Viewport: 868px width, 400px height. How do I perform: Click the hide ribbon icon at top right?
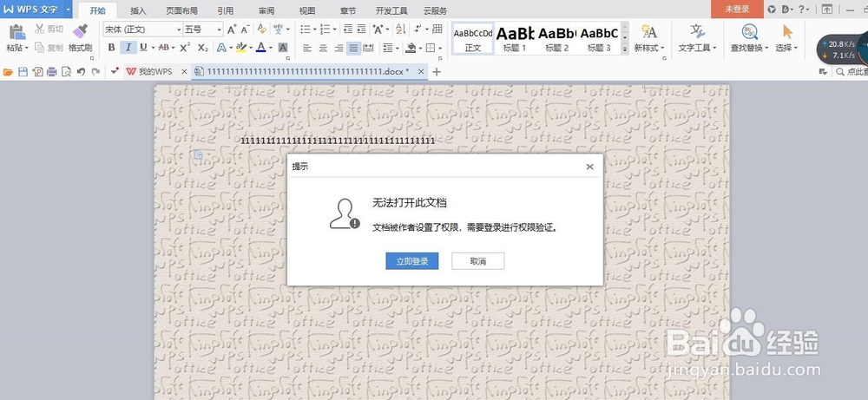coord(826,10)
